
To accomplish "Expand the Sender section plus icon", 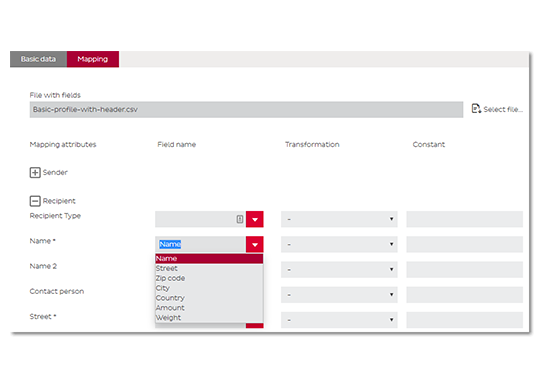I will coord(35,172).
